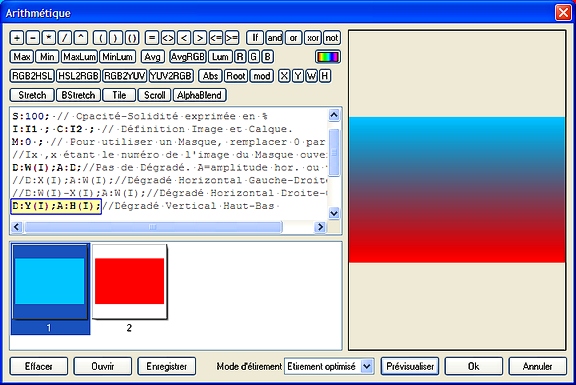The image size is (576, 385).
Task: Select red image thumbnail 2
Action: click(129, 281)
